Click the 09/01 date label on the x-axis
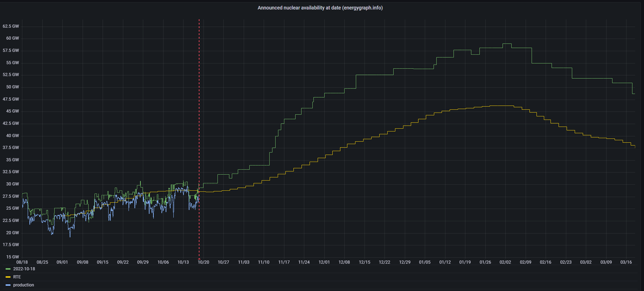Viewport: 644px width, 291px height. [62, 262]
